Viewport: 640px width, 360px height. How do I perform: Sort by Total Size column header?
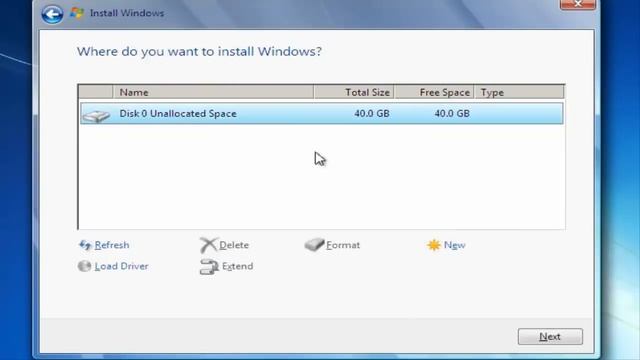coord(354,92)
